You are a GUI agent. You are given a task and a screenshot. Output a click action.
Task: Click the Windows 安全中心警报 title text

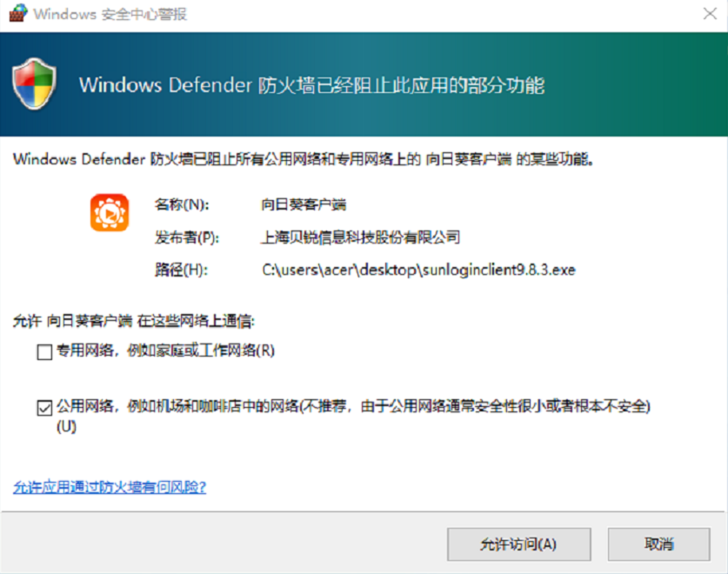tap(110, 14)
